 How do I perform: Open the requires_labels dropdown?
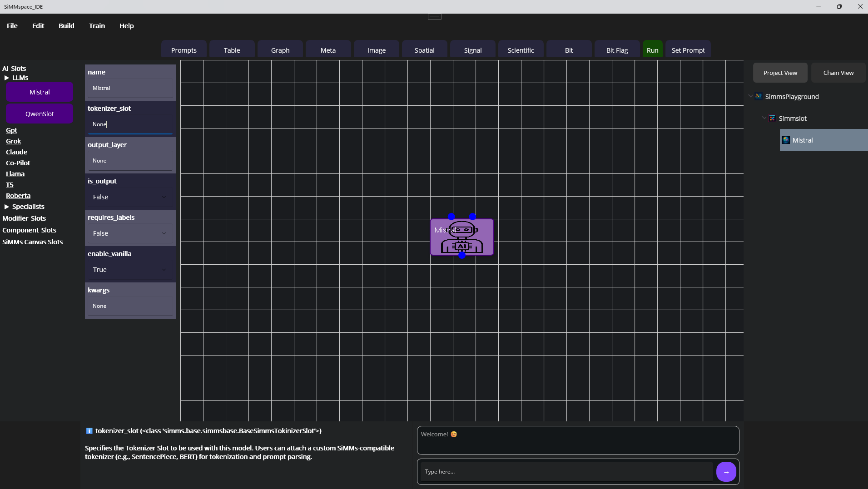[x=130, y=233]
